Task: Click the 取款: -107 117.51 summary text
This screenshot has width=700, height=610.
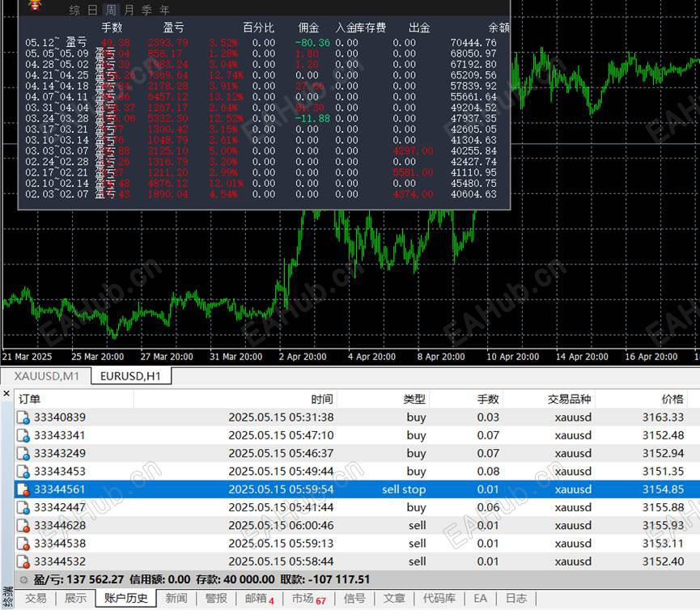Action: click(x=325, y=579)
